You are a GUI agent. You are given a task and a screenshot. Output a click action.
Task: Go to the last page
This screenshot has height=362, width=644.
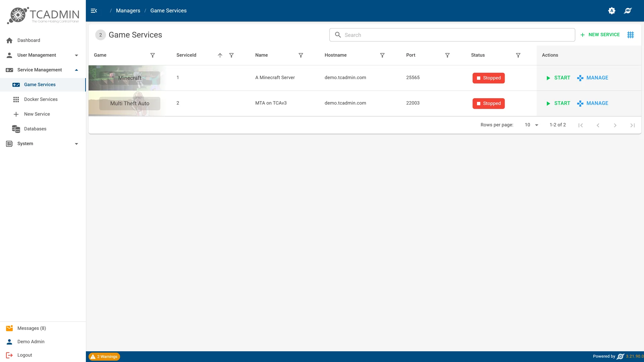click(x=633, y=125)
